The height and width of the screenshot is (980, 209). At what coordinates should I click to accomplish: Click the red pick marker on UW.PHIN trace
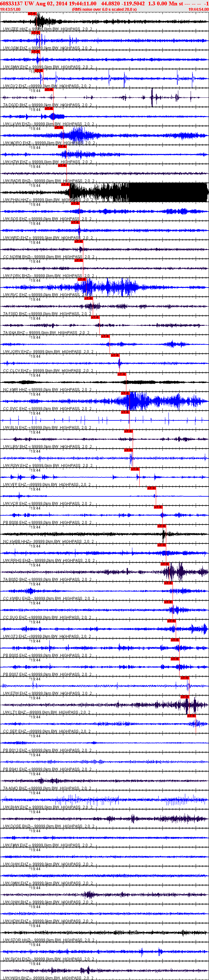(65, 184)
